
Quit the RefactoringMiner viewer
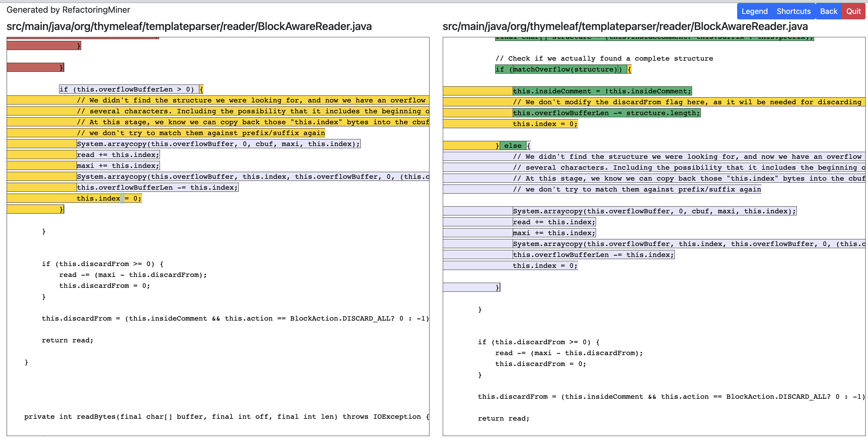point(853,12)
